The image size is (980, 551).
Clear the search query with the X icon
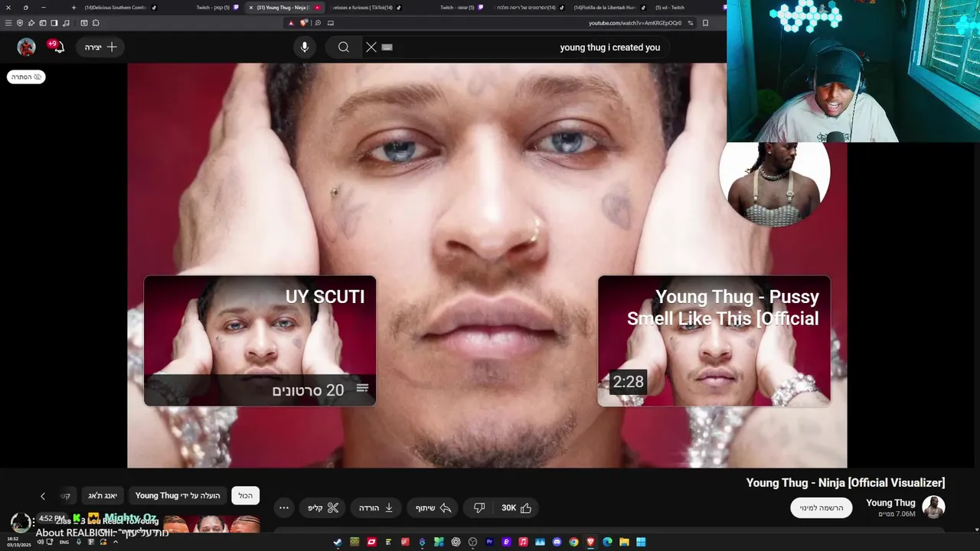[x=371, y=47]
